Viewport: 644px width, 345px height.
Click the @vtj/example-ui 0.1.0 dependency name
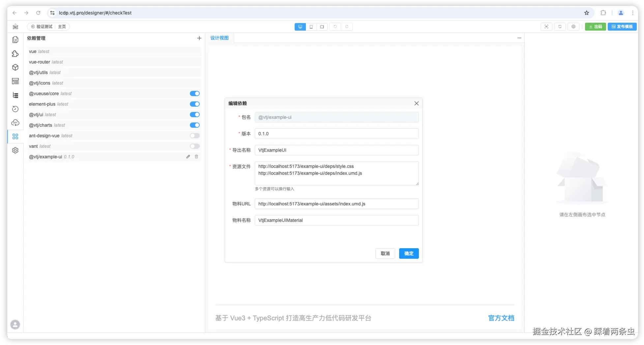click(x=52, y=157)
